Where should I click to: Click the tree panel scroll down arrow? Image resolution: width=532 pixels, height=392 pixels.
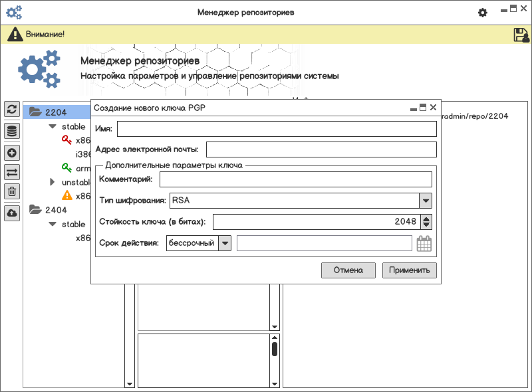click(129, 384)
